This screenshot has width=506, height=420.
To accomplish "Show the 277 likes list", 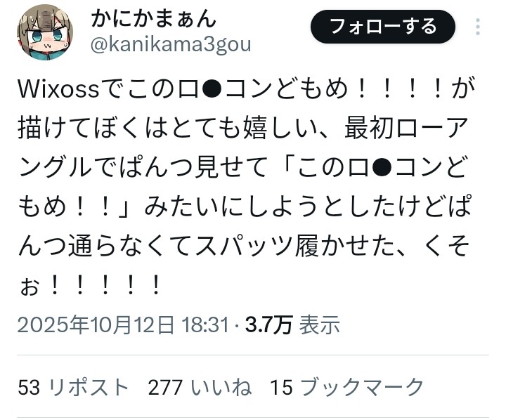I will pos(165,387).
